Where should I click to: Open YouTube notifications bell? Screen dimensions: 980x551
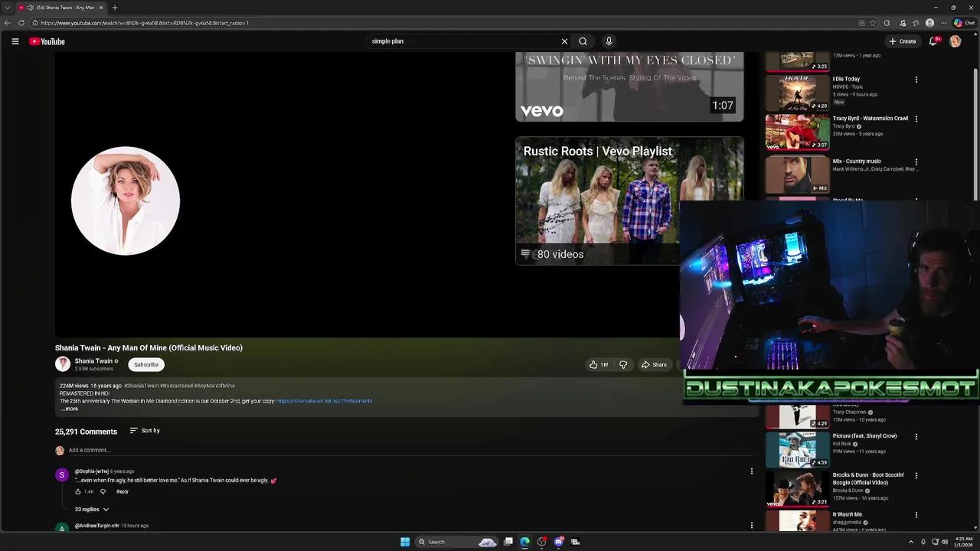933,41
